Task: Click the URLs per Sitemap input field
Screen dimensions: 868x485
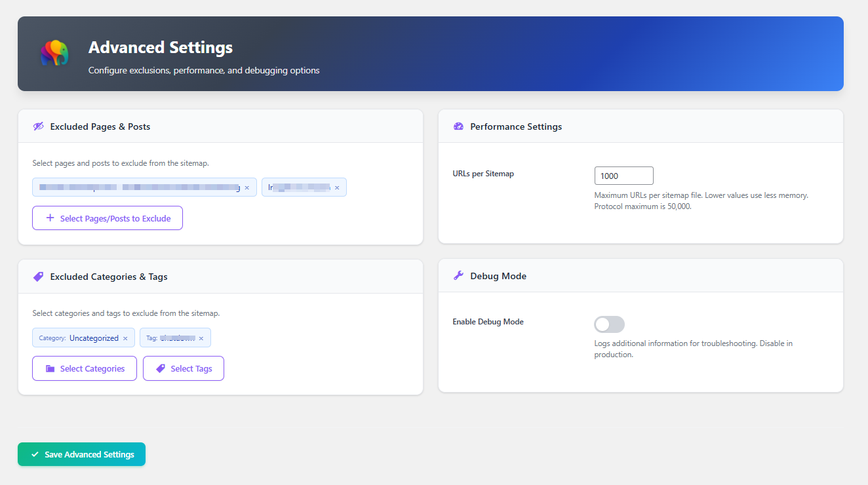Action: [x=623, y=175]
